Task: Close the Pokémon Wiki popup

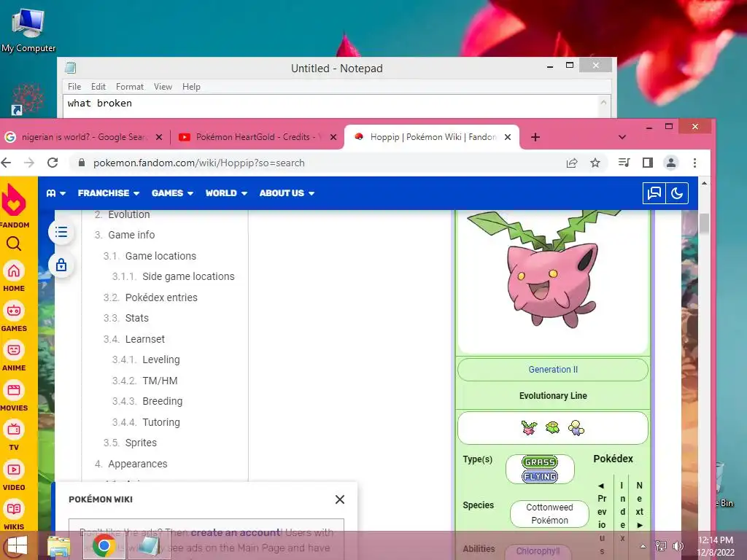Action: pyautogui.click(x=340, y=499)
